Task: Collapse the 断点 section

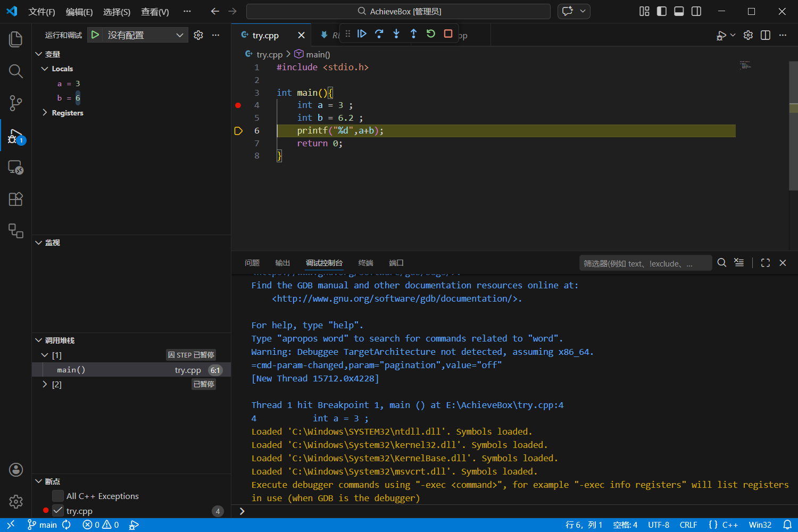Action: point(38,481)
